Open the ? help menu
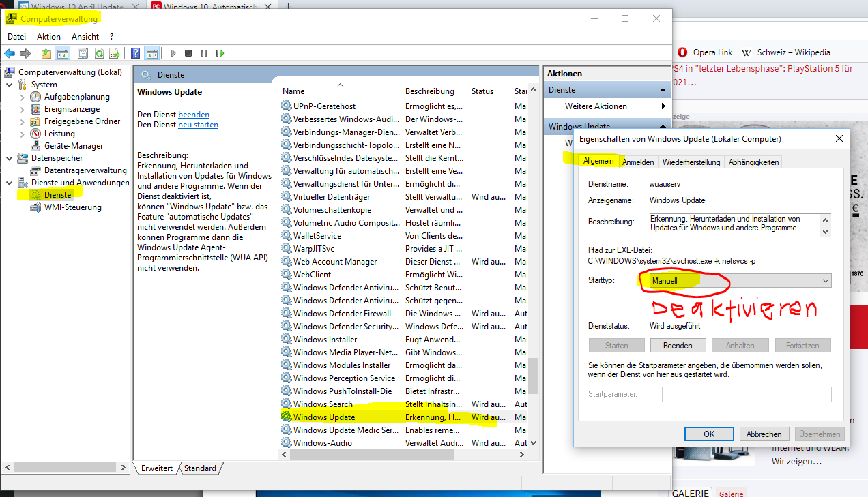 [111, 37]
